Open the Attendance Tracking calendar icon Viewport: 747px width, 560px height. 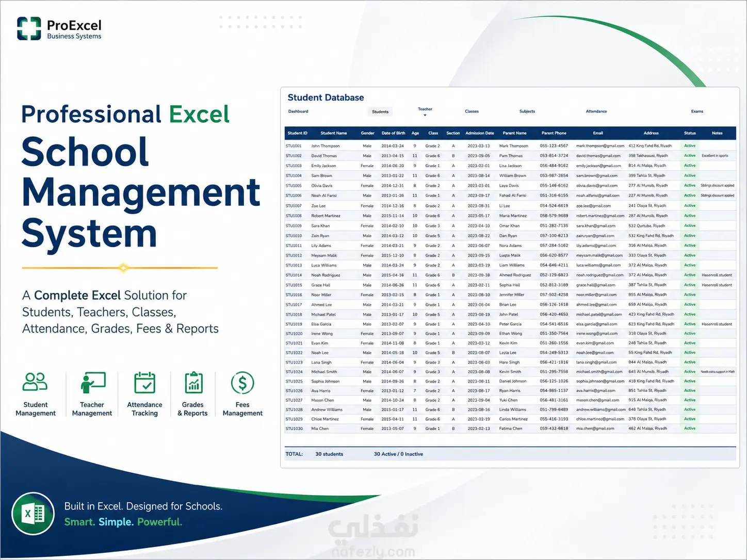[145, 383]
